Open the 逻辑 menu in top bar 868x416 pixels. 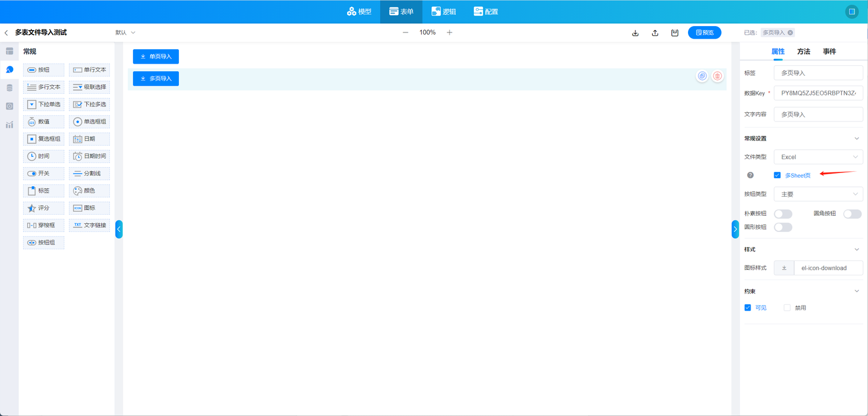tap(443, 12)
